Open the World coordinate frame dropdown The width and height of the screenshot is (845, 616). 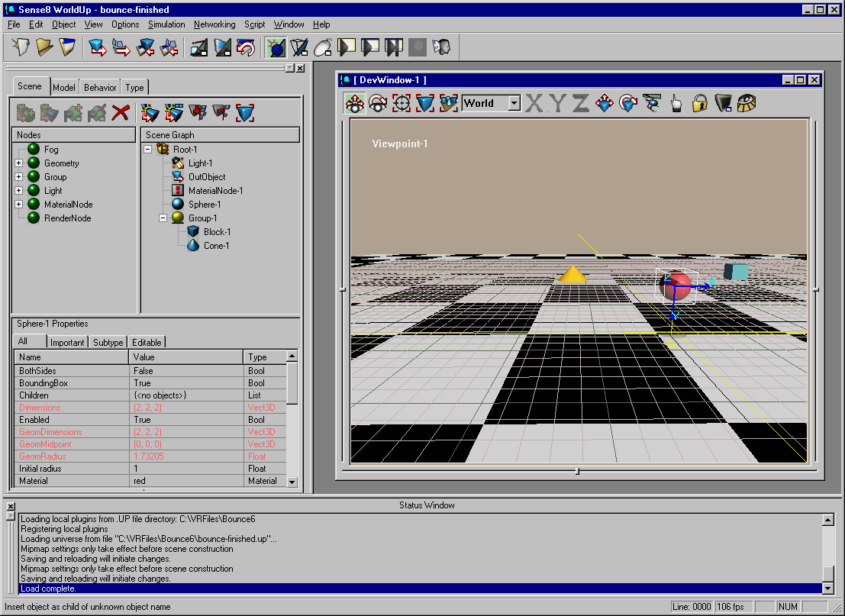coord(514,103)
